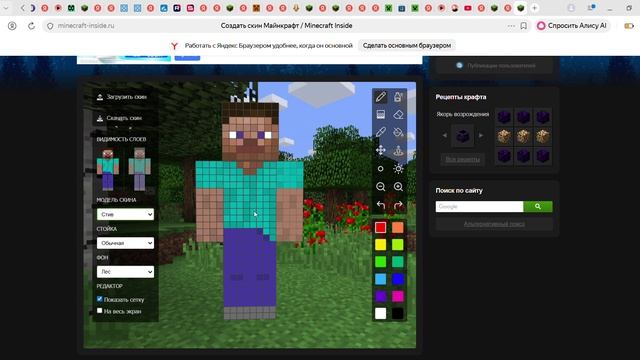Select the sun lighten tool
Image resolution: width=640 pixels, height=360 pixels.
398,169
